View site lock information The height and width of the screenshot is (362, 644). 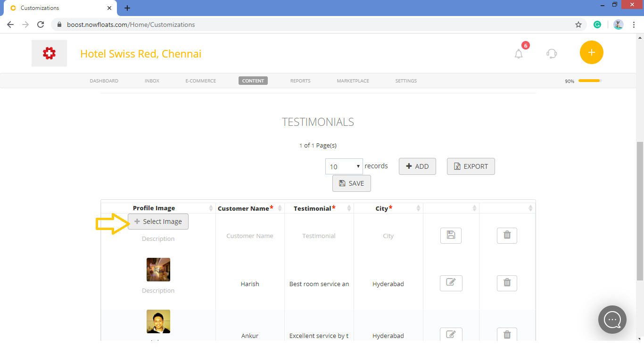(x=59, y=25)
